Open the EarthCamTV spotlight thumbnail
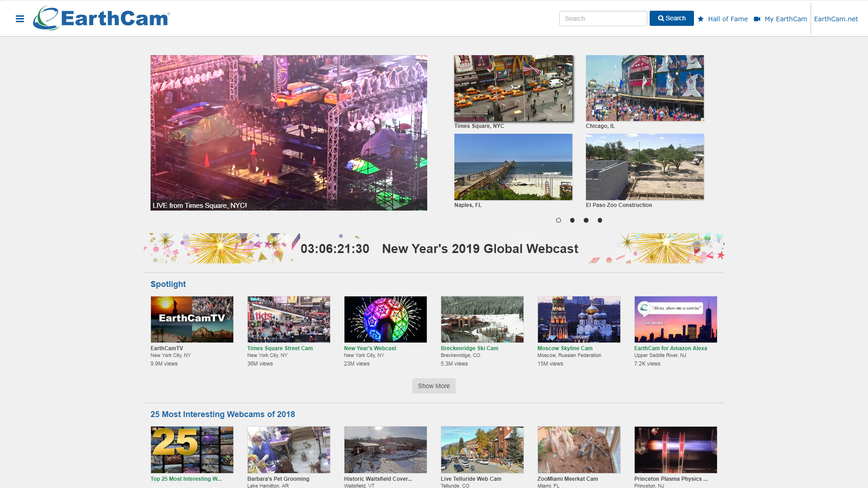Screen dimensions: 868x488 click(192, 319)
